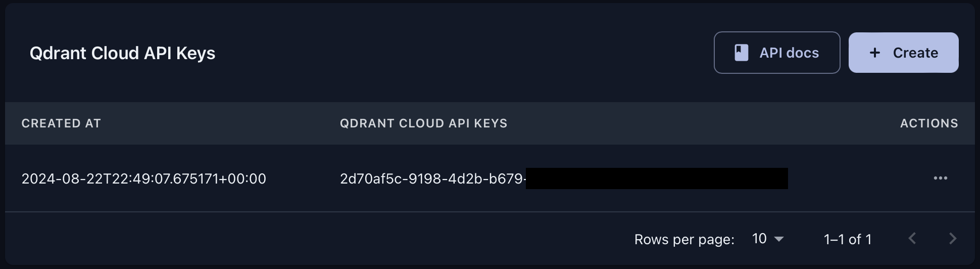The image size is (980, 269).
Task: Select the rows per page value 10
Action: pyautogui.click(x=759, y=239)
